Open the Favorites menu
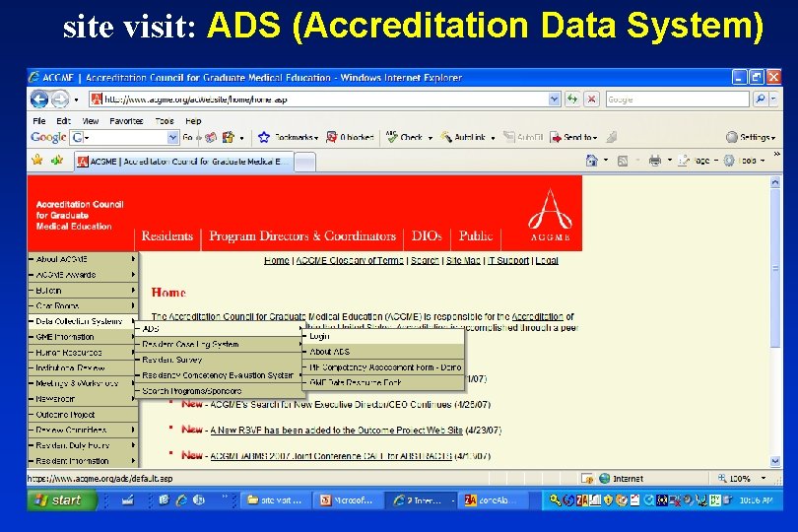 click(x=126, y=121)
